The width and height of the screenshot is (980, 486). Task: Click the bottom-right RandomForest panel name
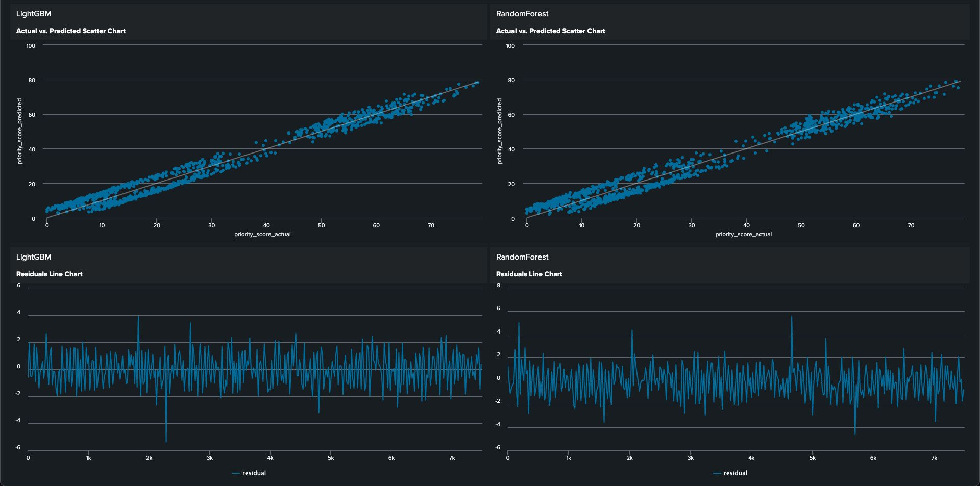522,257
